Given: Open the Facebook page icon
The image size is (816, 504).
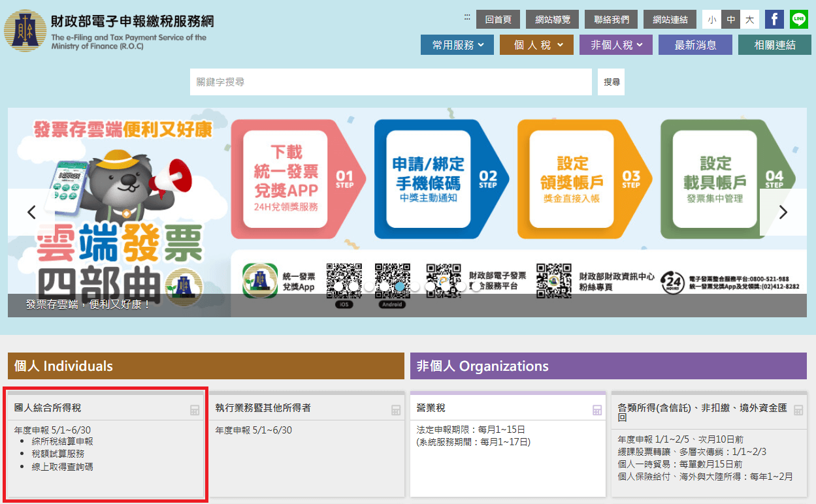Looking at the screenshot, I should pyautogui.click(x=775, y=20).
